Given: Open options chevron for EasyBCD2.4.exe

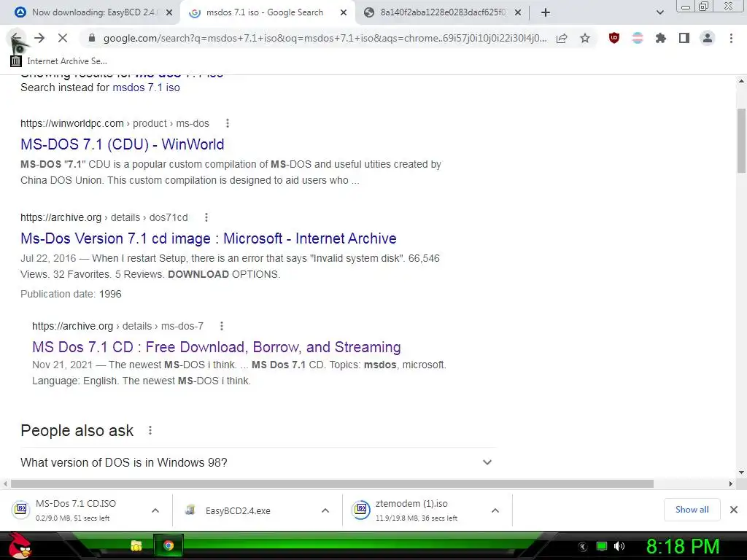Looking at the screenshot, I should pyautogui.click(x=325, y=510).
